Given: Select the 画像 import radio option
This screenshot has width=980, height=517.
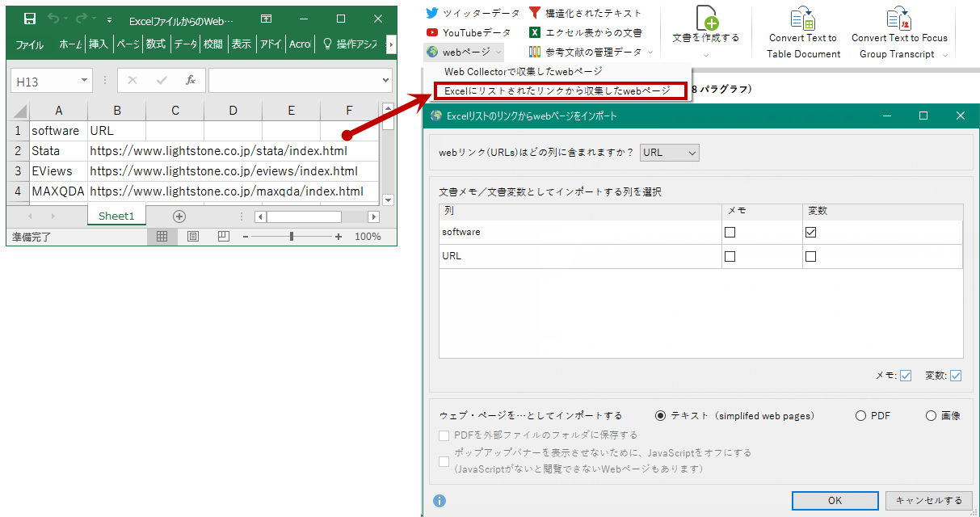Looking at the screenshot, I should coord(931,416).
